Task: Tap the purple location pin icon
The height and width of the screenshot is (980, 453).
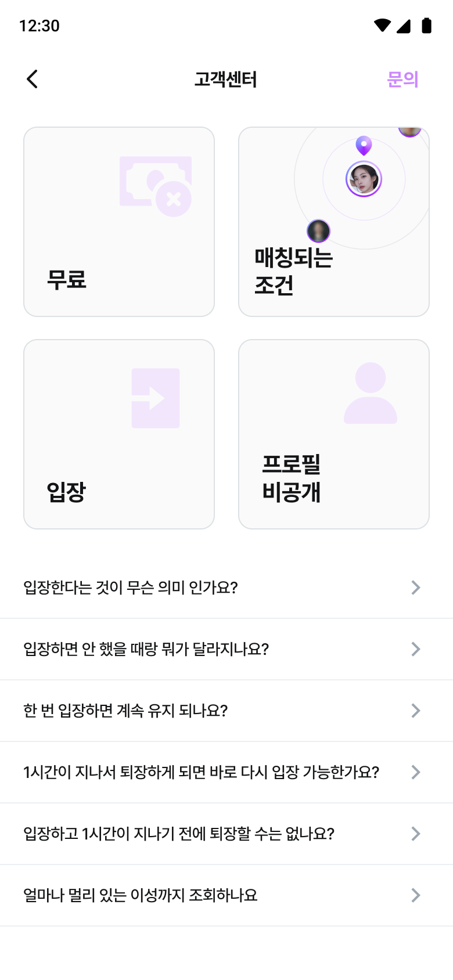Action: coord(364,145)
